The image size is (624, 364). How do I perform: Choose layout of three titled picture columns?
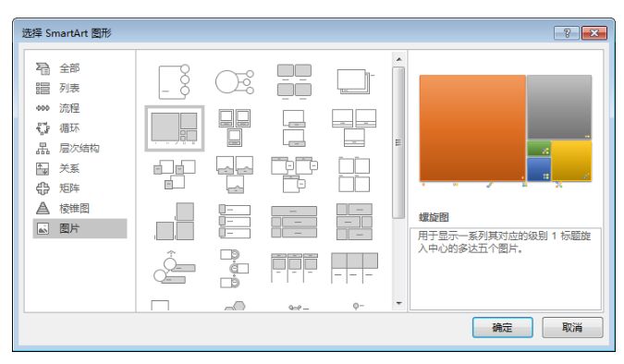point(294,267)
